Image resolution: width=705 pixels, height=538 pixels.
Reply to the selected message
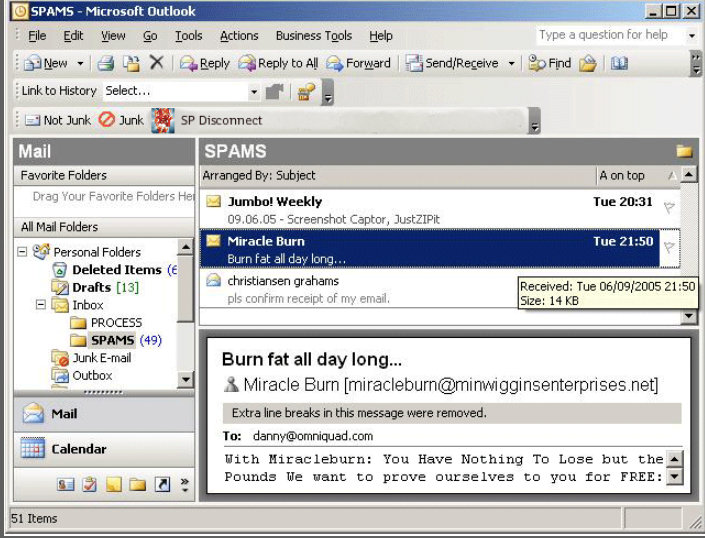tap(205, 63)
